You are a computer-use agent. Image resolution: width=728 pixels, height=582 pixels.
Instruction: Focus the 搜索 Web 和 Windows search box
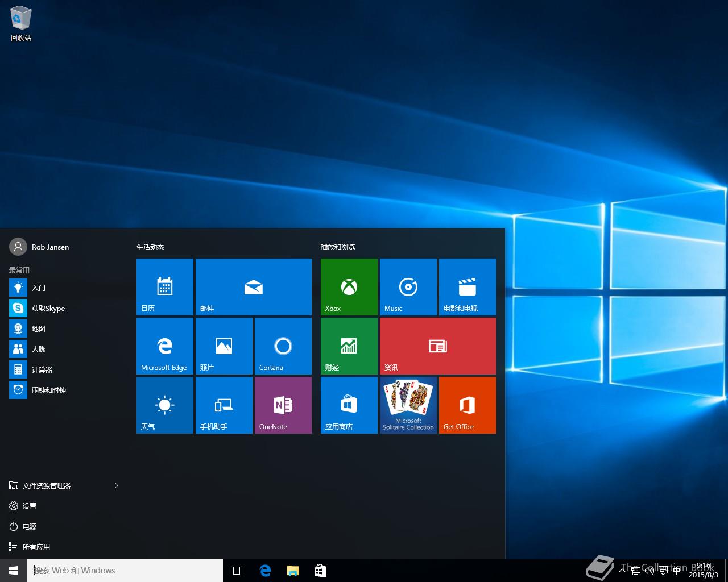[125, 571]
